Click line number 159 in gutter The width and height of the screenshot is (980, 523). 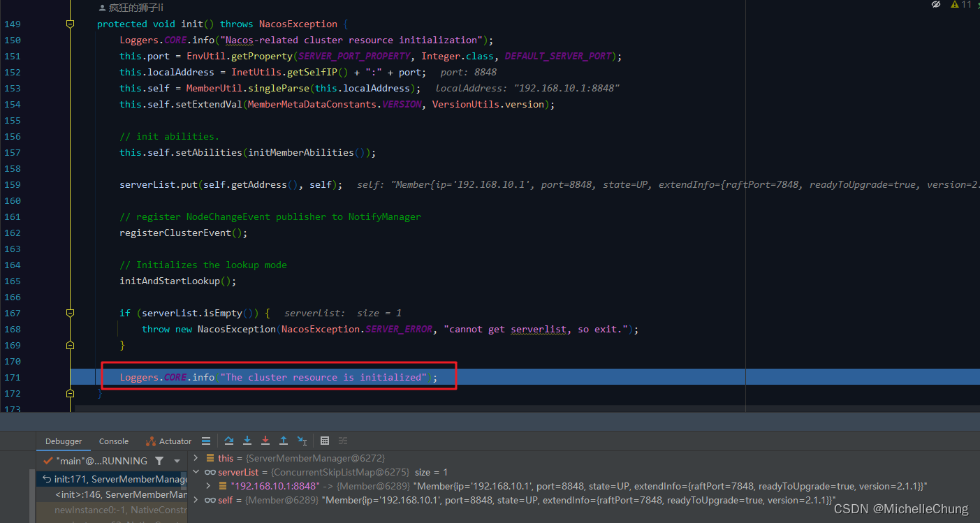(13, 184)
